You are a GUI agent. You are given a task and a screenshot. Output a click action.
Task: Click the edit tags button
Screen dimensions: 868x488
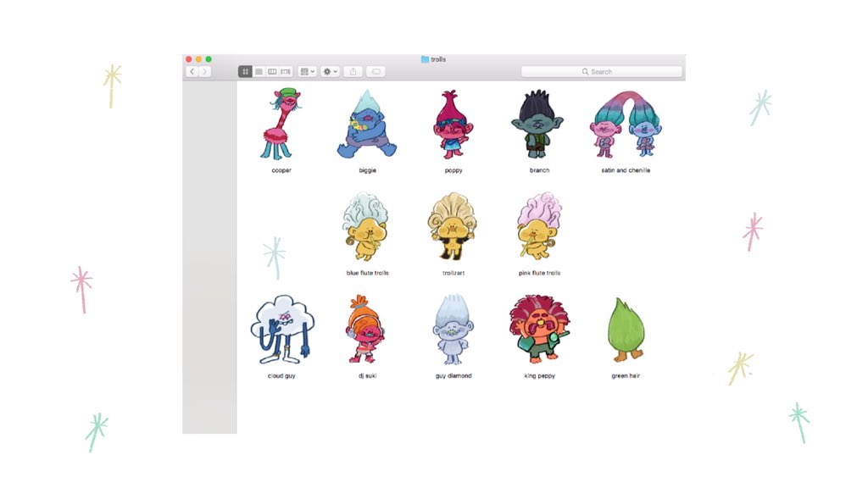(376, 71)
